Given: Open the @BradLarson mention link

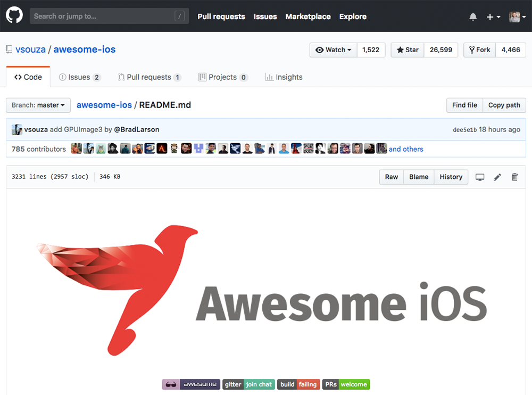Looking at the screenshot, I should click(x=136, y=129).
